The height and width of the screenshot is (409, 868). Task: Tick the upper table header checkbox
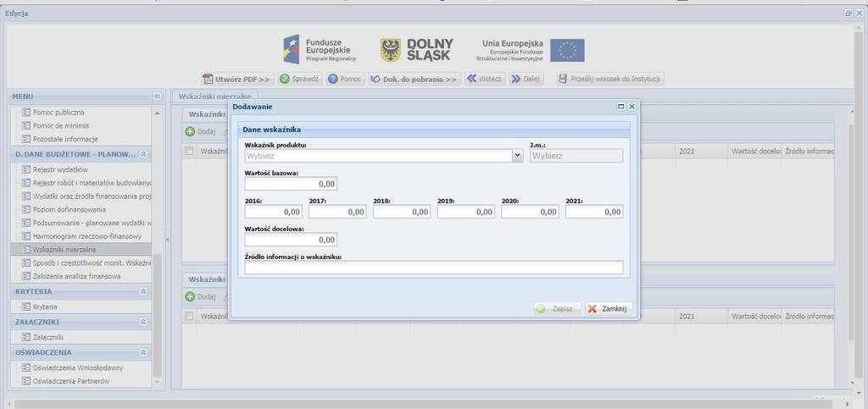pos(189,151)
